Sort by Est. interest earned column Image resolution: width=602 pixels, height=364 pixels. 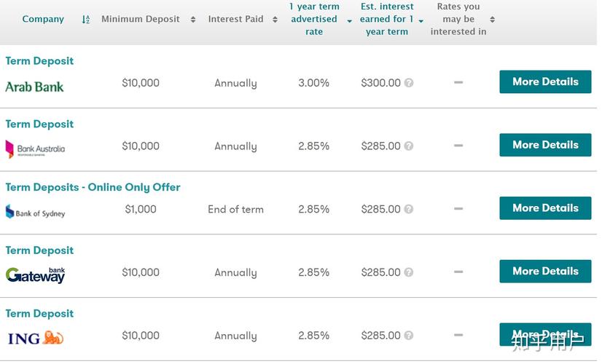[421, 20]
